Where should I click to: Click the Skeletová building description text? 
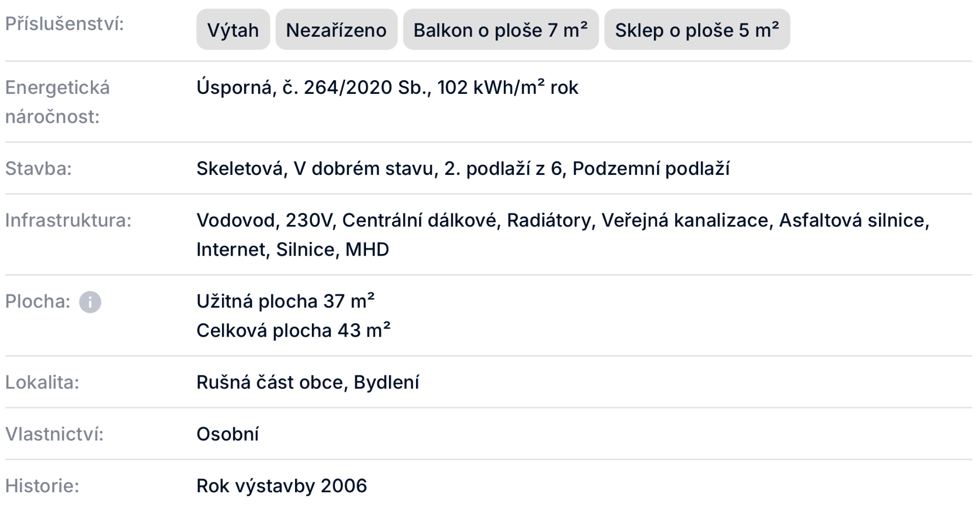point(462,168)
